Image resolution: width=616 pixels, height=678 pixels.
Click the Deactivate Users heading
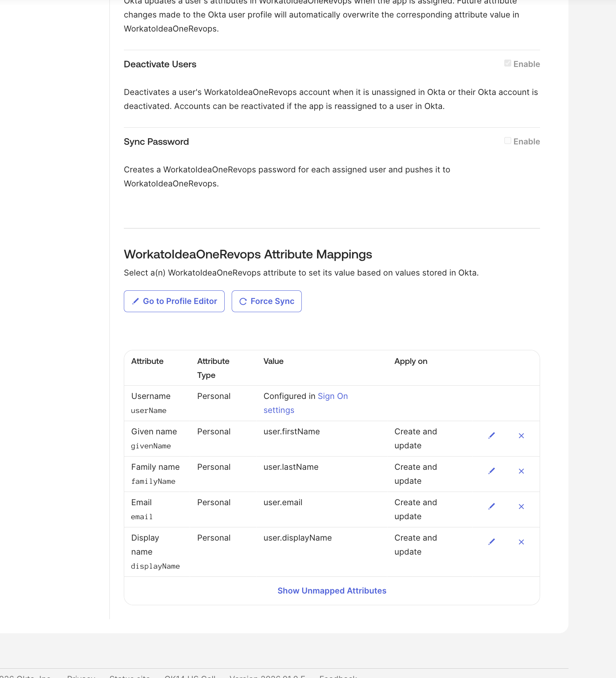coord(160,64)
